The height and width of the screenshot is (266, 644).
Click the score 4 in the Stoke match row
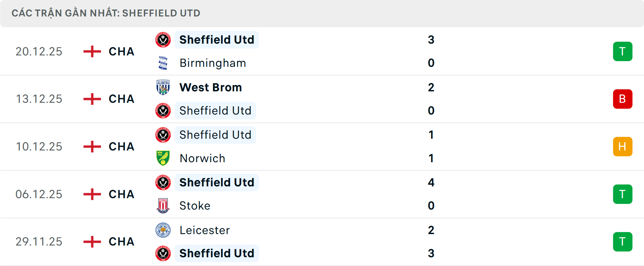coord(431,182)
